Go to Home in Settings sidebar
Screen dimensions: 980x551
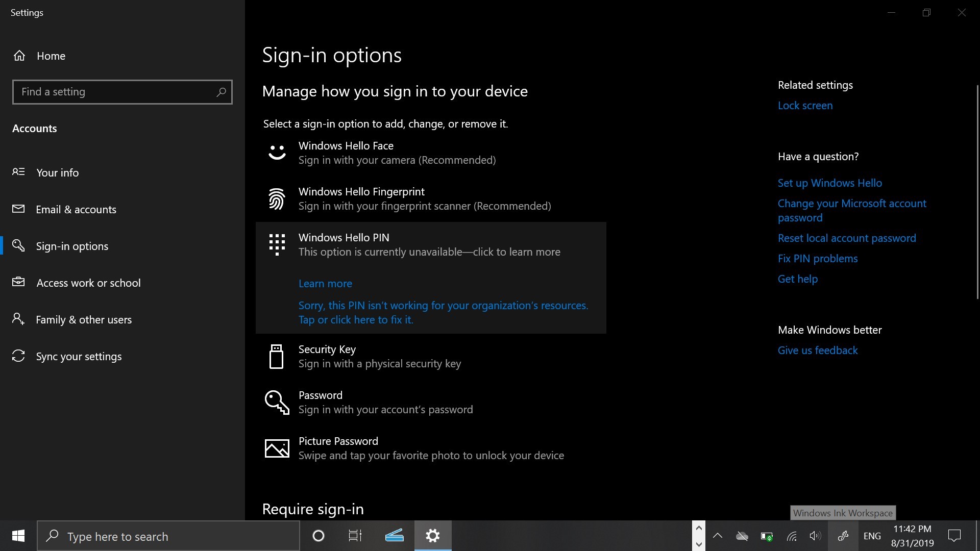click(122, 56)
